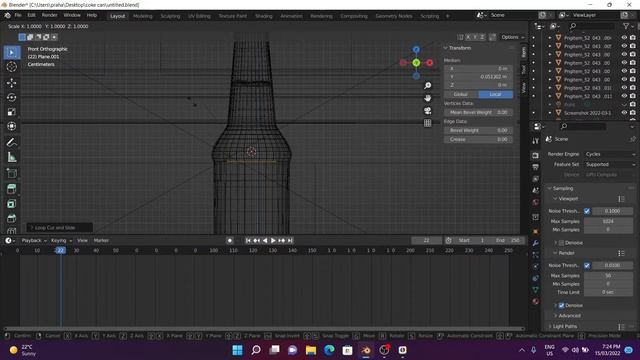Select the 3D Cursor tool
The width and height of the screenshot is (640, 360).
click(x=11, y=67)
